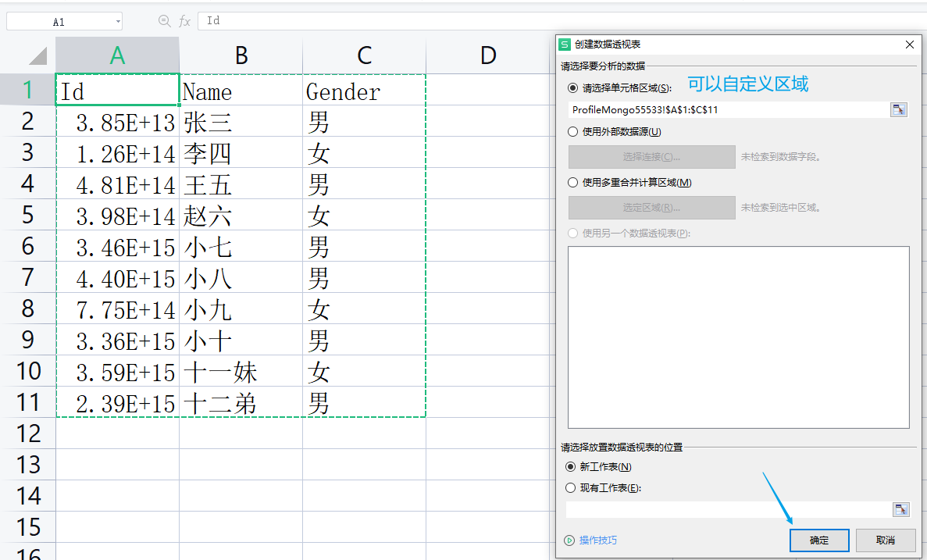The height and width of the screenshot is (560, 927).
Task: Click the name cell 张三
Action: 241,121
